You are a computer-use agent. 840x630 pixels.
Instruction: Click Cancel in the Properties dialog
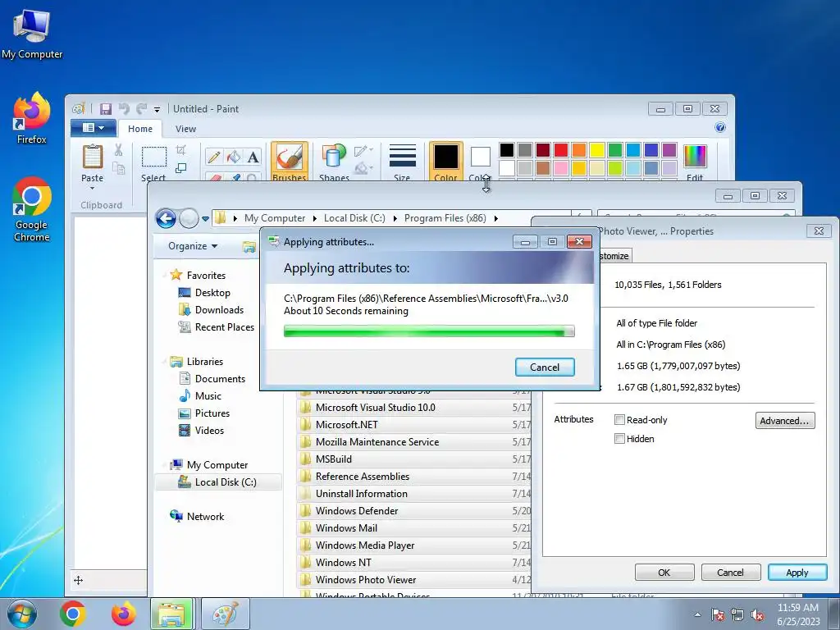[x=731, y=573]
